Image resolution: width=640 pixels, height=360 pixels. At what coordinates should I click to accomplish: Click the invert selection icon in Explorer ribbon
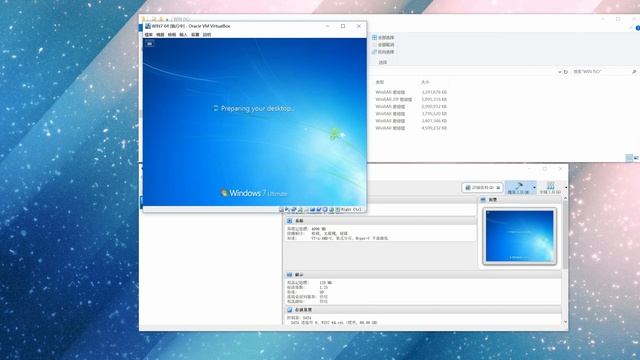pyautogui.click(x=374, y=52)
